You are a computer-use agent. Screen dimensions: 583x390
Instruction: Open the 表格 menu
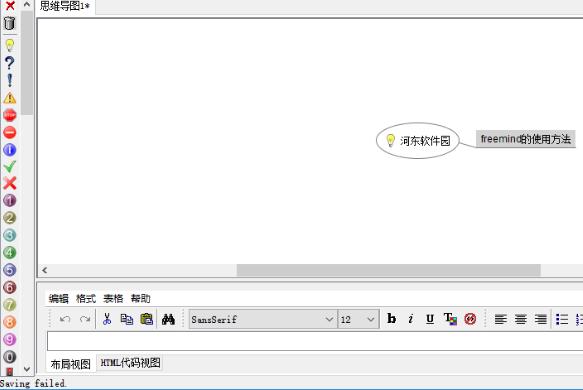(113, 298)
